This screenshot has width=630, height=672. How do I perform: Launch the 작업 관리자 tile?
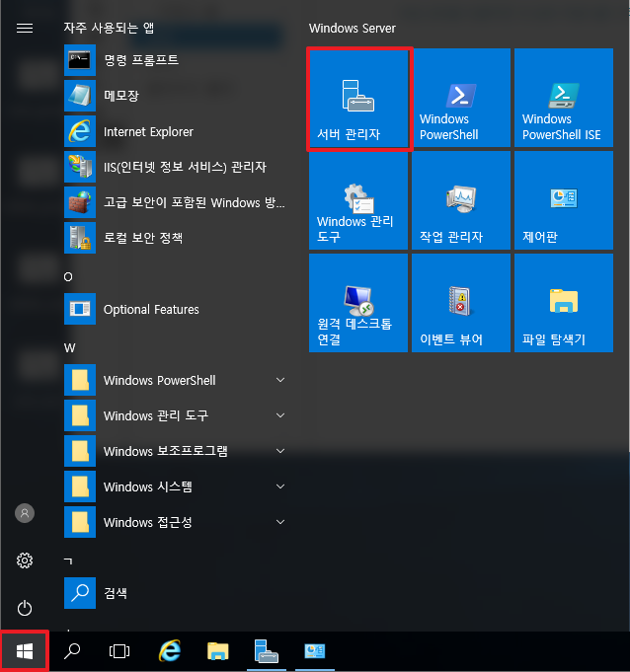[461, 200]
